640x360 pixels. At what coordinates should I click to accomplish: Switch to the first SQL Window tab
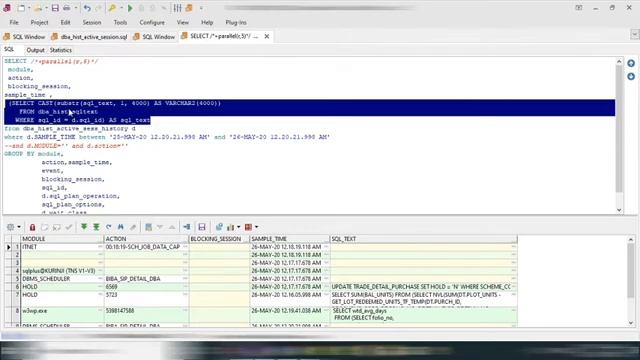pyautogui.click(x=24, y=37)
